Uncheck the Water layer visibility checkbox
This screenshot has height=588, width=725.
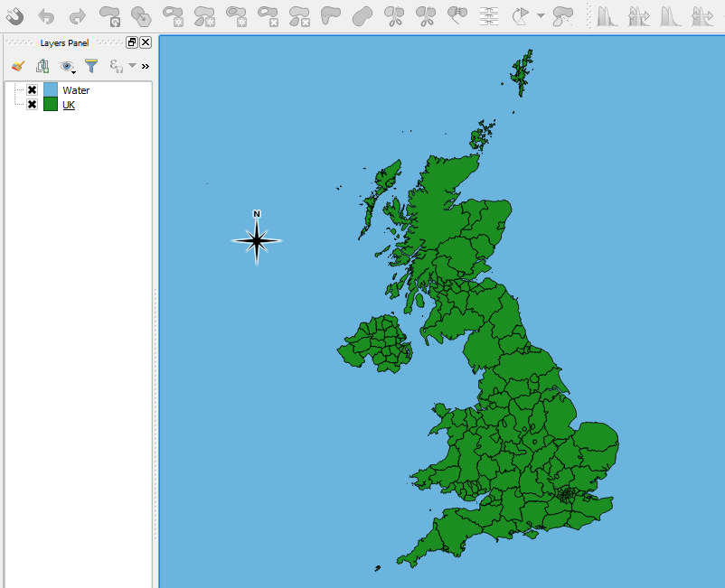click(32, 89)
